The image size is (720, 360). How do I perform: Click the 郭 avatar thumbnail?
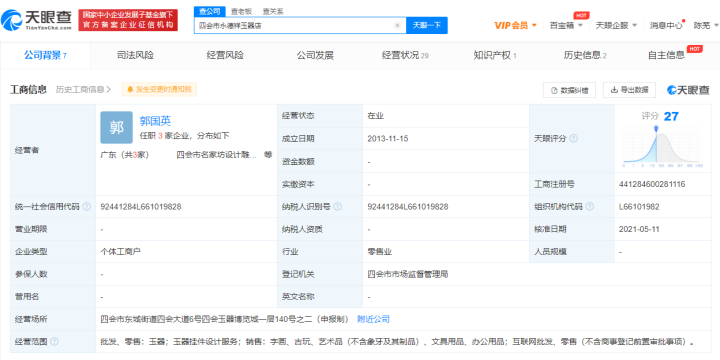[x=117, y=128]
